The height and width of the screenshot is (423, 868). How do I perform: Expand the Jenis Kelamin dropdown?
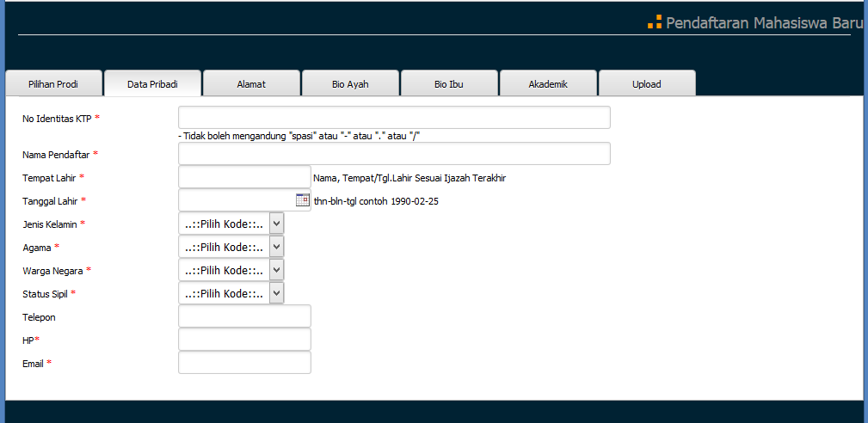pyautogui.click(x=231, y=224)
